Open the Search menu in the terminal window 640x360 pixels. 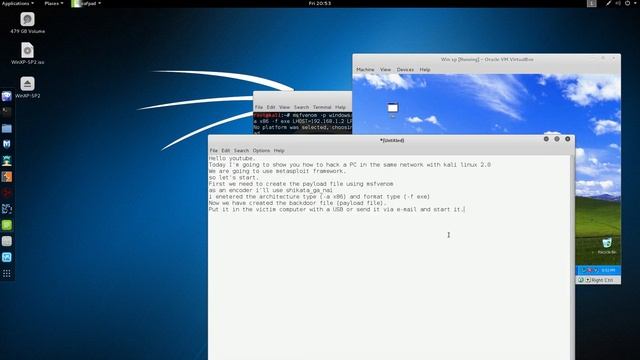[x=301, y=107]
